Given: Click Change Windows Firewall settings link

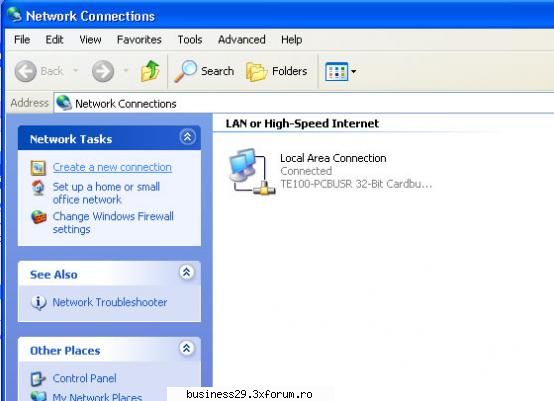Looking at the screenshot, I should tap(113, 223).
